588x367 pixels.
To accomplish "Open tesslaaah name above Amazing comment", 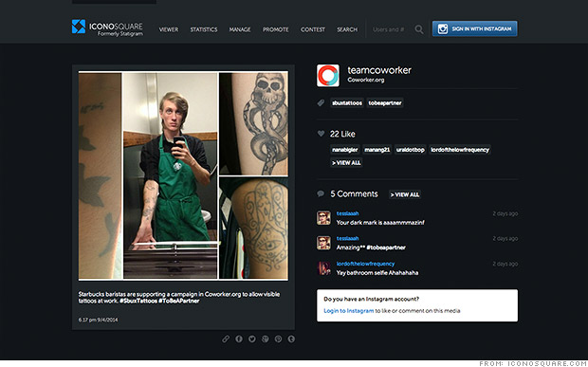I will 347,238.
